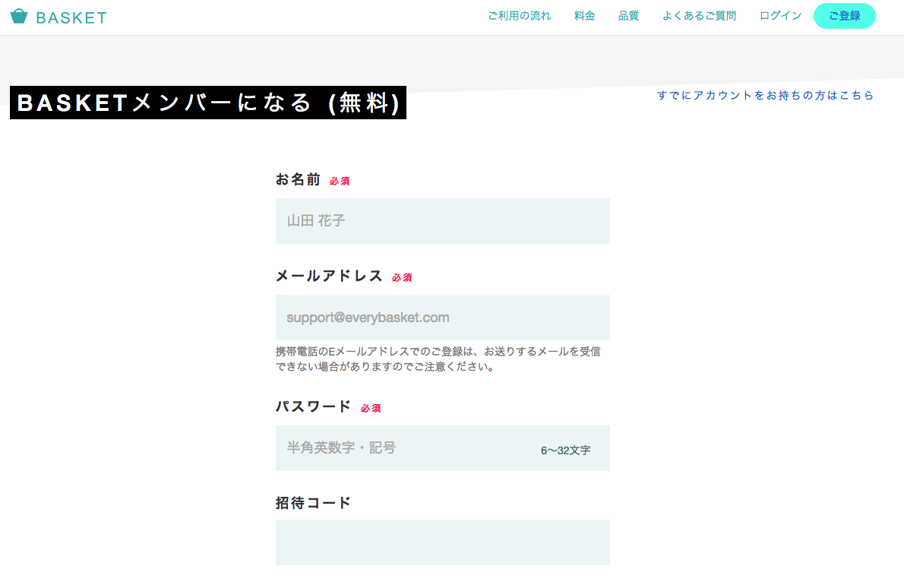Click the BASKETメンバーになる (無料) heading
Screen dimensions: 904x588
tap(208, 103)
